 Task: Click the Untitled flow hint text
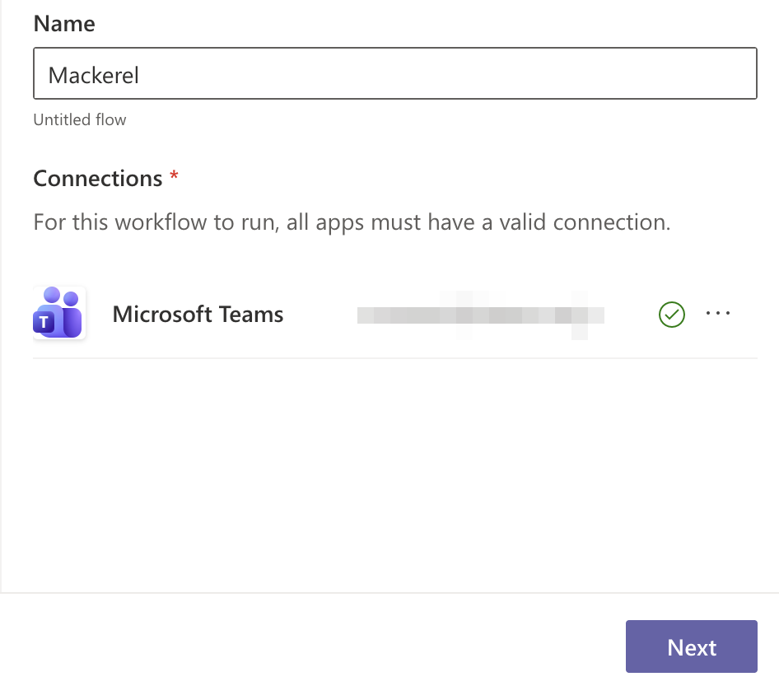(x=80, y=119)
